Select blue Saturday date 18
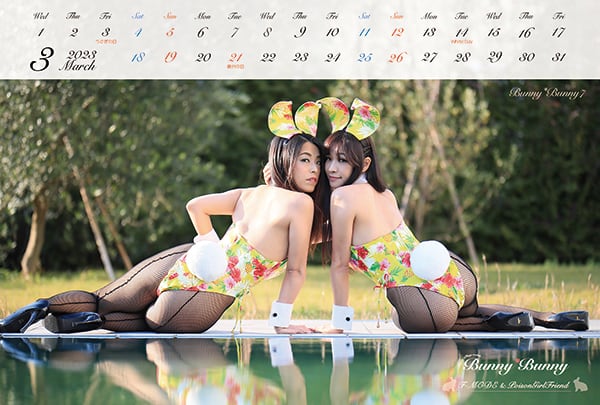The height and width of the screenshot is (405, 600). click(x=138, y=57)
